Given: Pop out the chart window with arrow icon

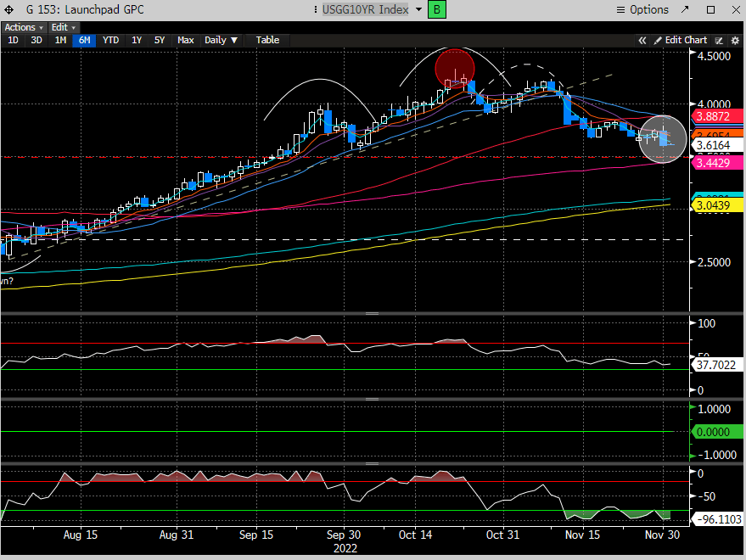Looking at the screenshot, I should coord(686,9).
